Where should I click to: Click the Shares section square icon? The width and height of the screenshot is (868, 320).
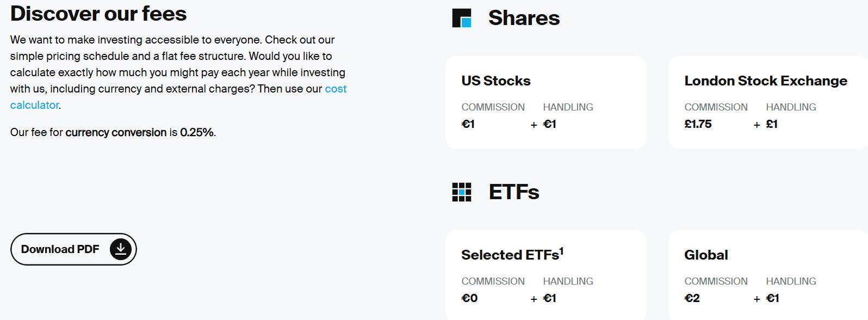462,18
